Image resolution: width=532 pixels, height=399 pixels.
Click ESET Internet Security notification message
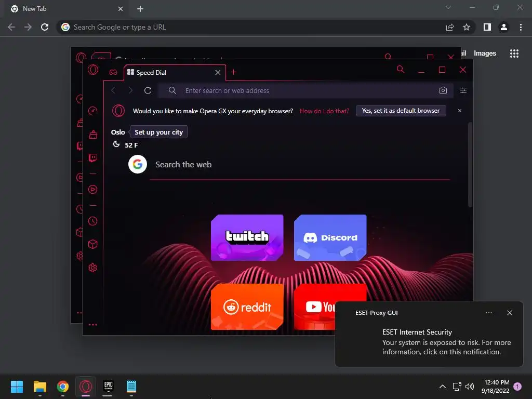(446, 342)
